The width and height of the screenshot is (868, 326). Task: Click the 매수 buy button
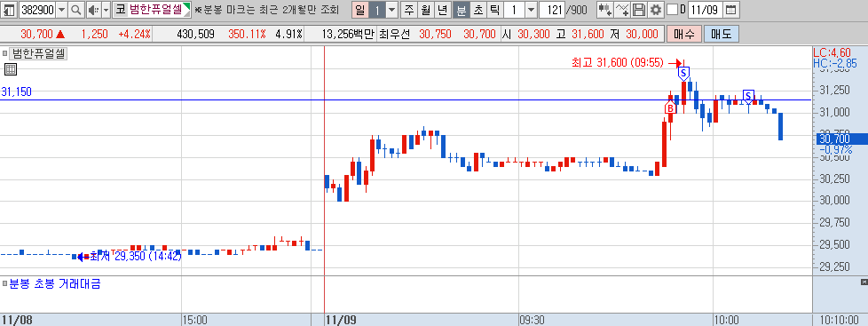point(684,35)
